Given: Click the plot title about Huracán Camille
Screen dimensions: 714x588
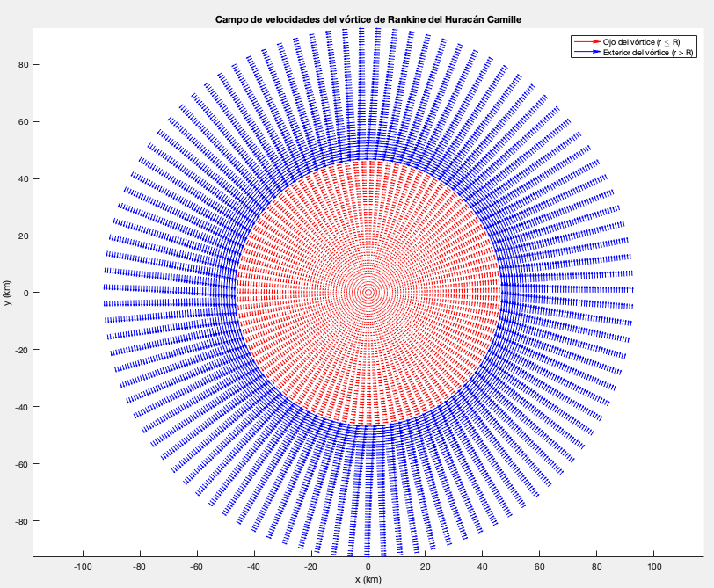Looking at the screenshot, I should (x=368, y=19).
